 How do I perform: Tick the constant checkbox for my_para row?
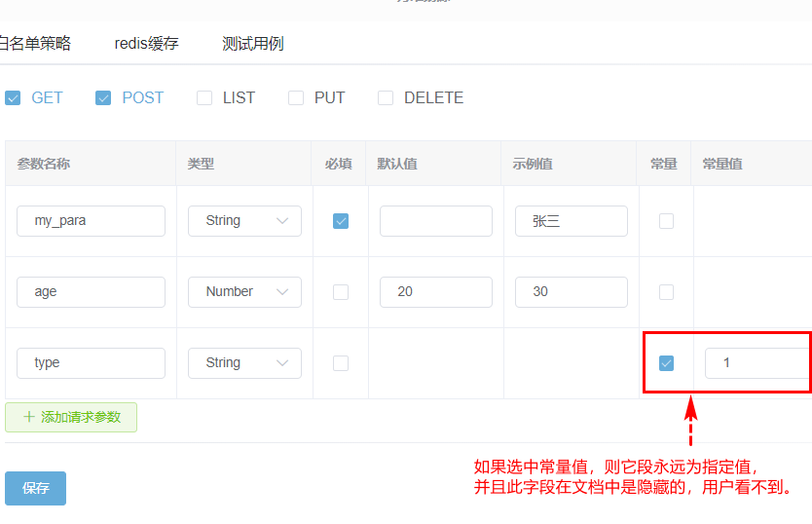coord(666,221)
